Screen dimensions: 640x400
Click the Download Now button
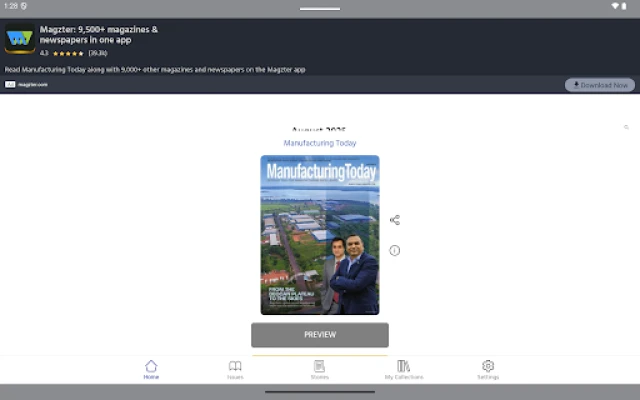pyautogui.click(x=599, y=85)
